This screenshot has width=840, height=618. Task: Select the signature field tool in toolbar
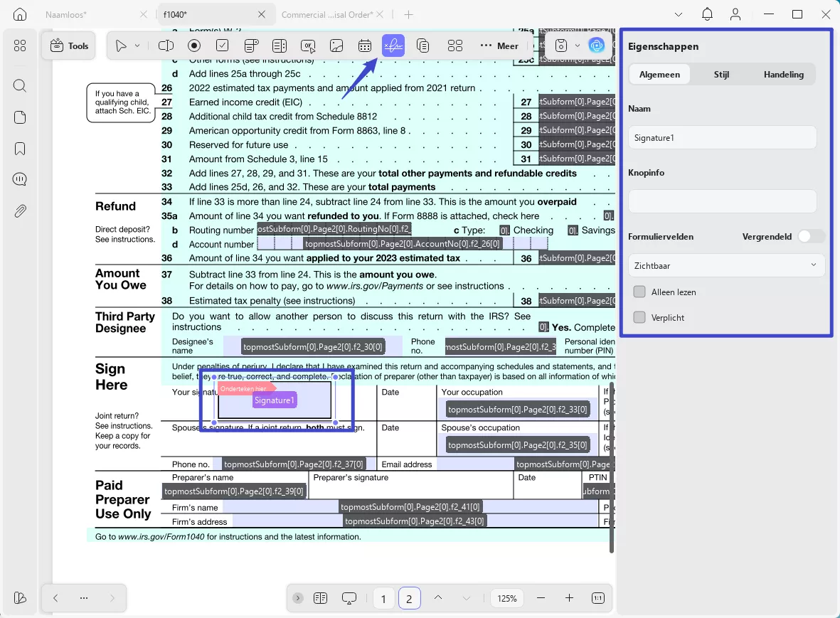coord(393,46)
